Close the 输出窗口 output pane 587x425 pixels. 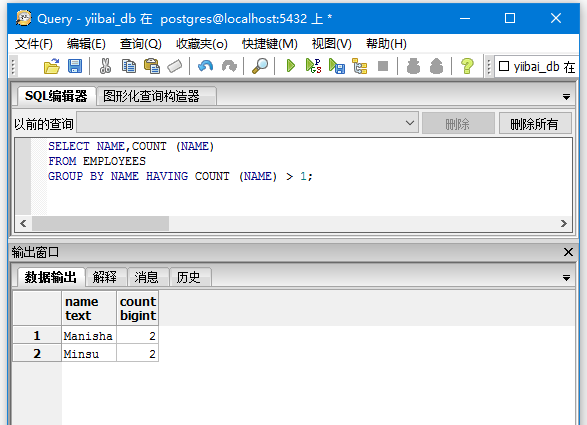(x=568, y=252)
